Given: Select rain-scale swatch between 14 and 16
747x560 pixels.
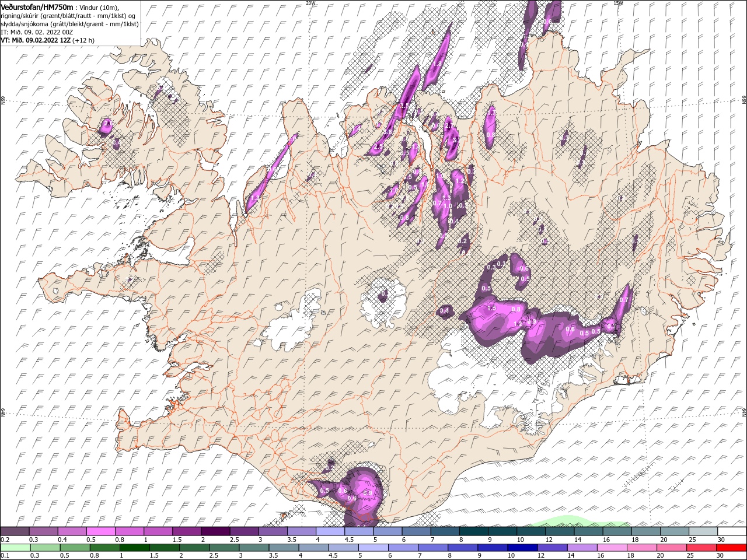Looking at the screenshot, I should (x=582, y=548).
